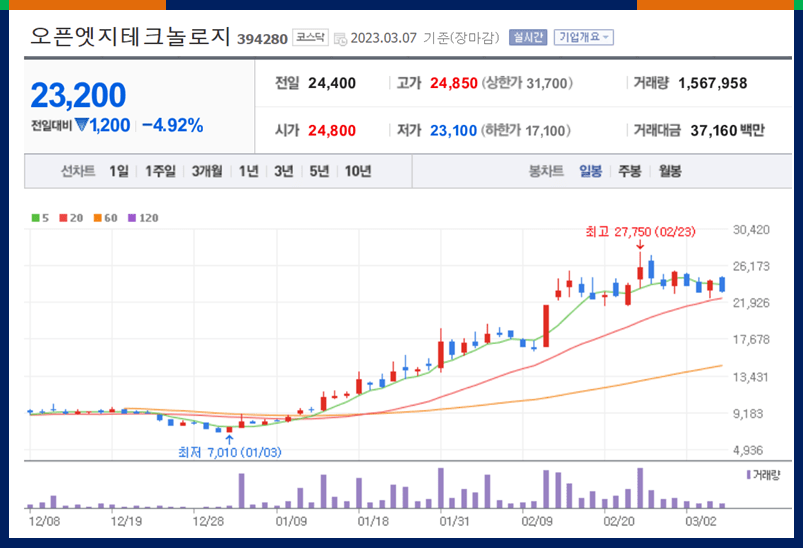
Task: Click the lower limit text 하한가 17,100
Action: 526,131
